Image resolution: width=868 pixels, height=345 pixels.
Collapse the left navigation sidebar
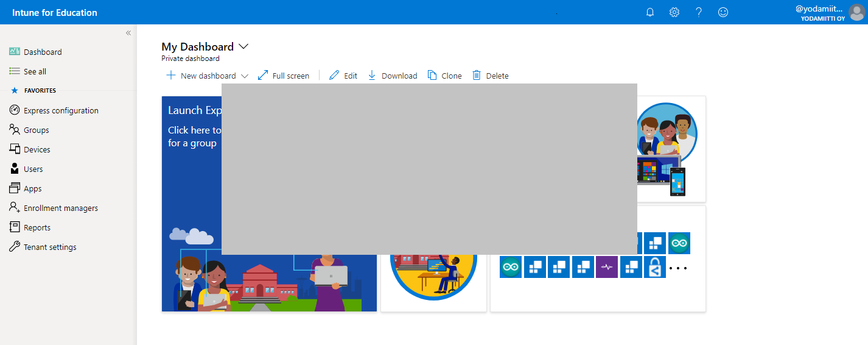coord(128,33)
